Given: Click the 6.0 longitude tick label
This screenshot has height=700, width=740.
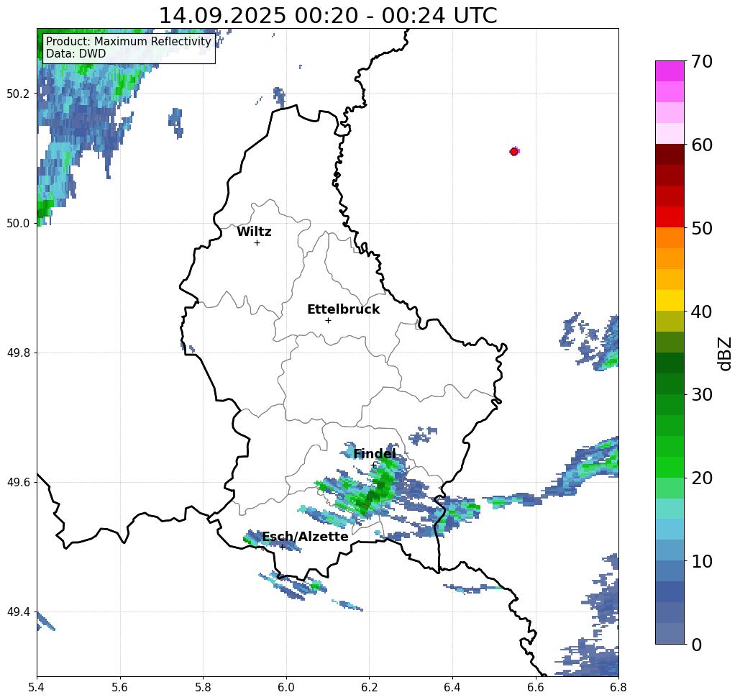Looking at the screenshot, I should click(x=286, y=687).
